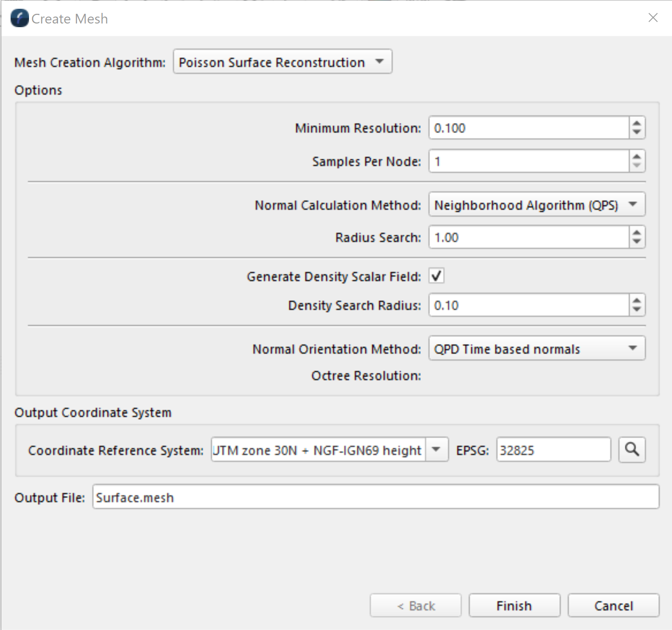
Task: Open Normal Orientation Method dropdown
Action: (536, 349)
